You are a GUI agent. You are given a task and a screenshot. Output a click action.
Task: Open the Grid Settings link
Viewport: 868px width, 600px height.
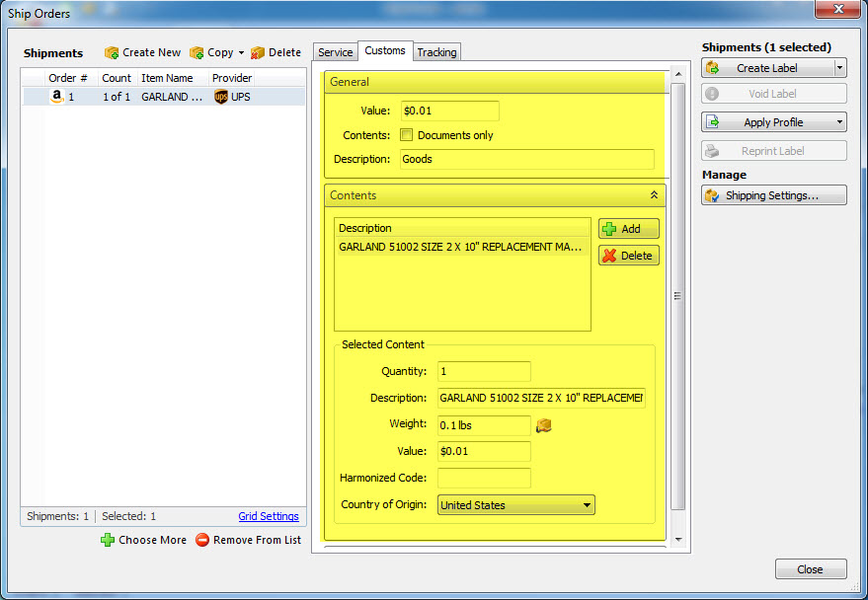coord(269,516)
